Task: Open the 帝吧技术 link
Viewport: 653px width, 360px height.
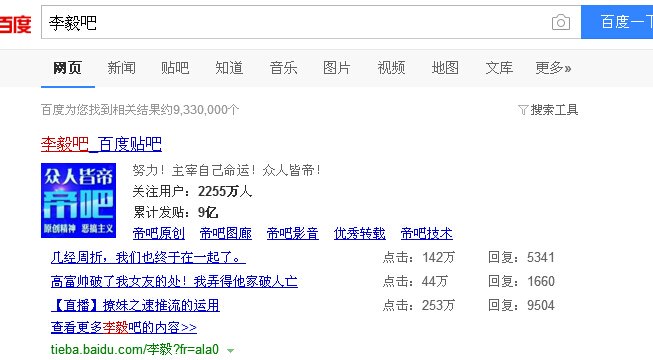Action: [426, 233]
